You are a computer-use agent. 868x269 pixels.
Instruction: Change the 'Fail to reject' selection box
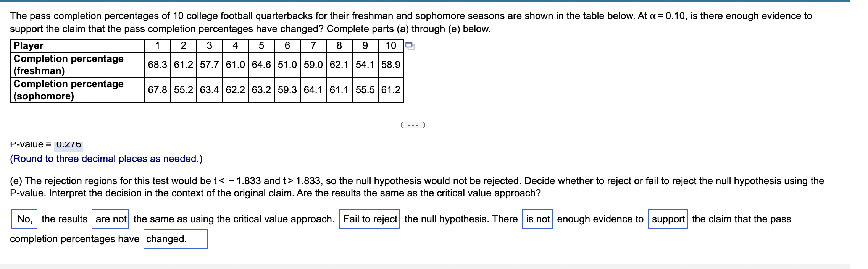(x=369, y=219)
